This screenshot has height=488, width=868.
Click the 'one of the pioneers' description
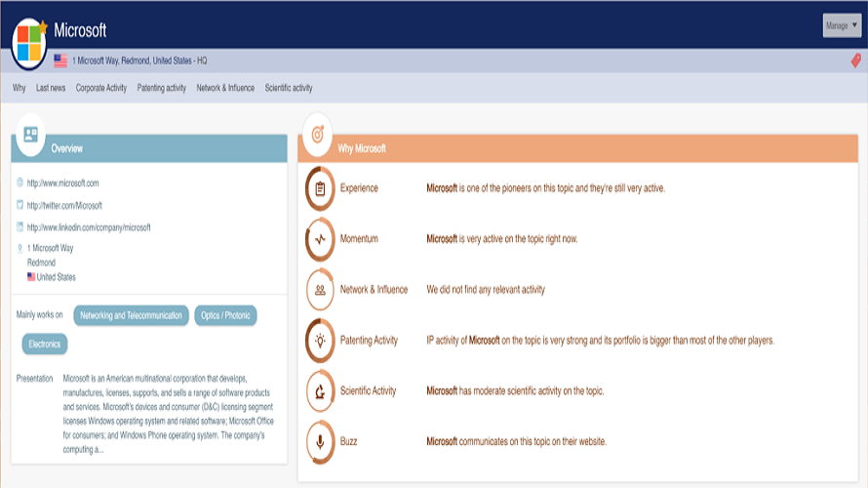545,188
